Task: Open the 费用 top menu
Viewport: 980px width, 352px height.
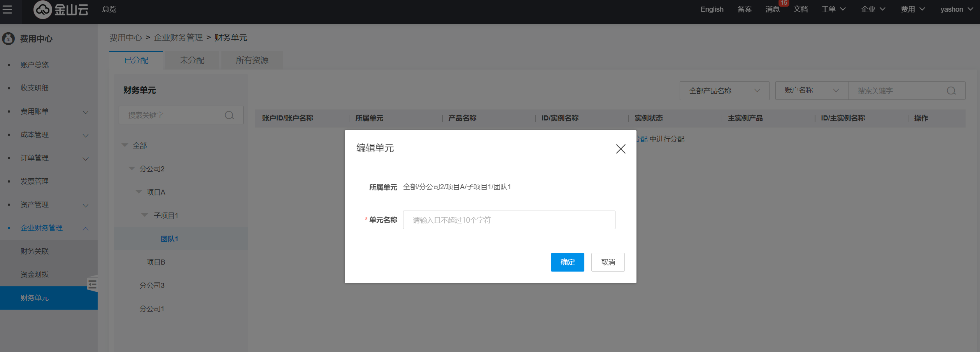Action: 913,9
